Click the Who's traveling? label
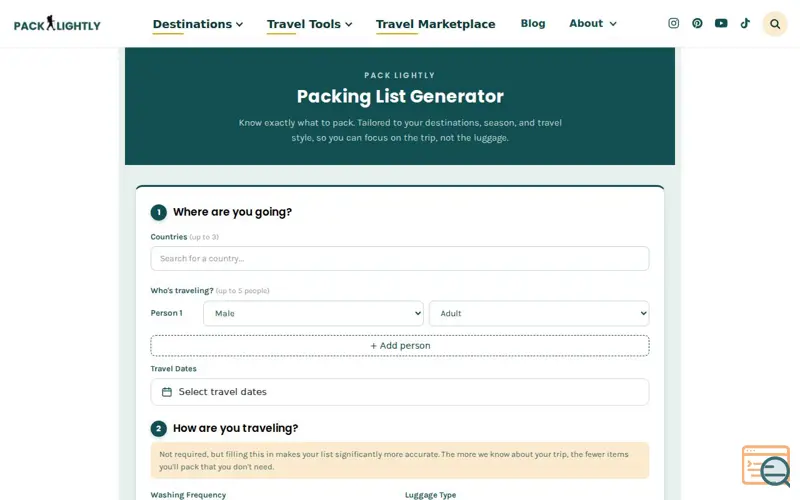The image size is (800, 500). [182, 290]
